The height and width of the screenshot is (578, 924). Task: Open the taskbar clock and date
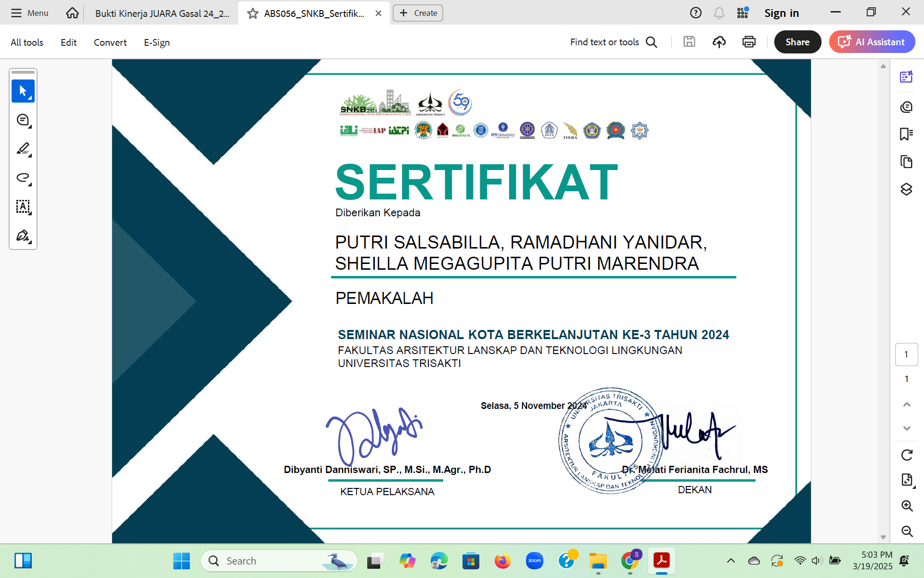pos(873,561)
